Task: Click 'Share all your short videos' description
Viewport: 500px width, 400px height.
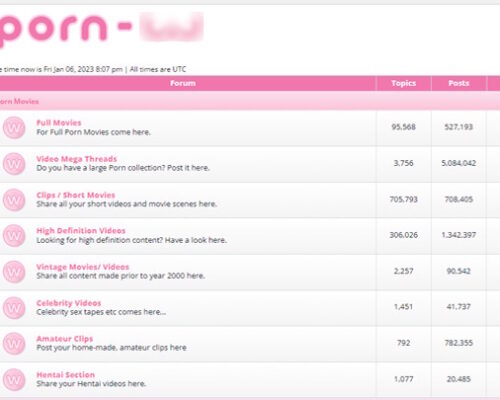Action: (x=127, y=204)
